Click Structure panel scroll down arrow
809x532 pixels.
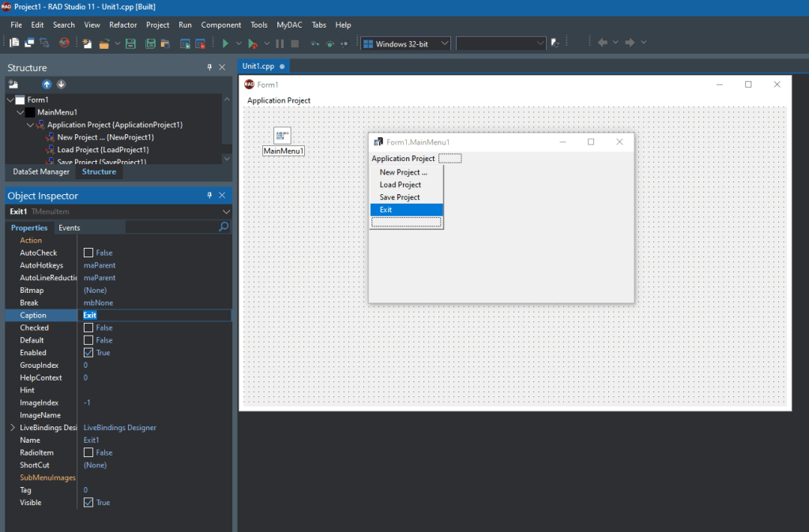(x=227, y=159)
